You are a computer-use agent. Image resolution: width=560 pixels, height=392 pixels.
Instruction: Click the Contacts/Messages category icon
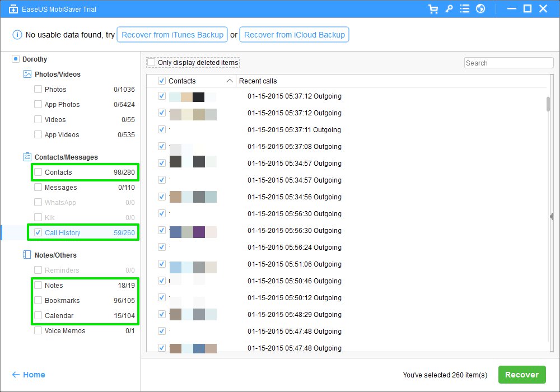click(27, 157)
